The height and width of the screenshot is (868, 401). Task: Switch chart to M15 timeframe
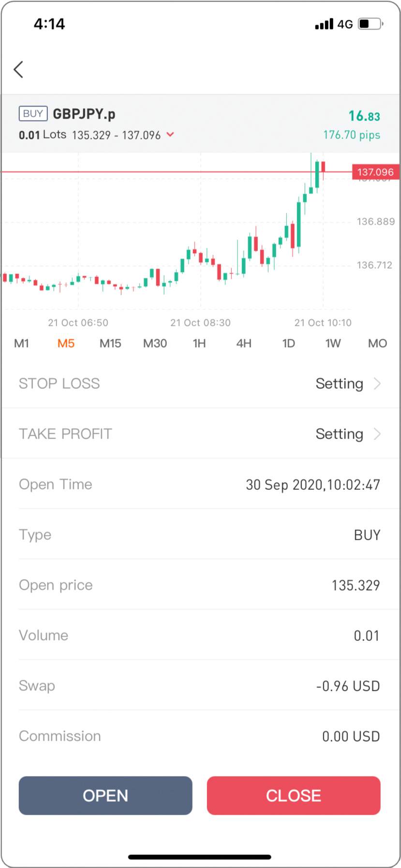tap(110, 343)
